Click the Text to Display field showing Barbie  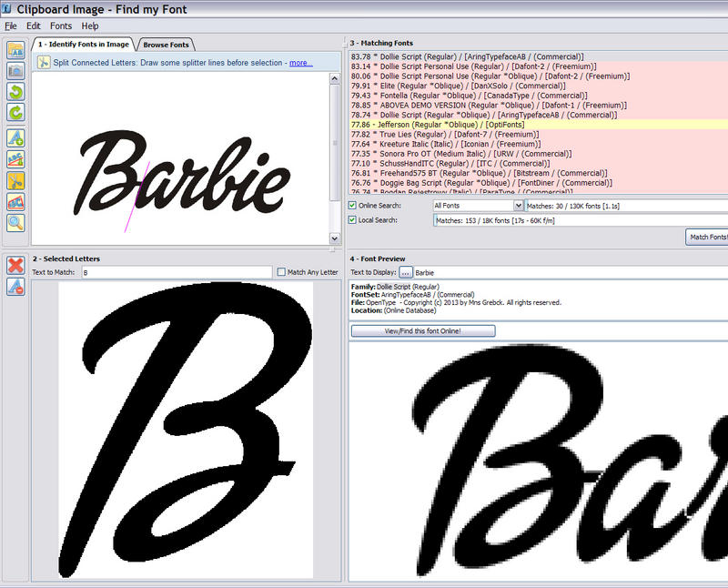pos(571,273)
